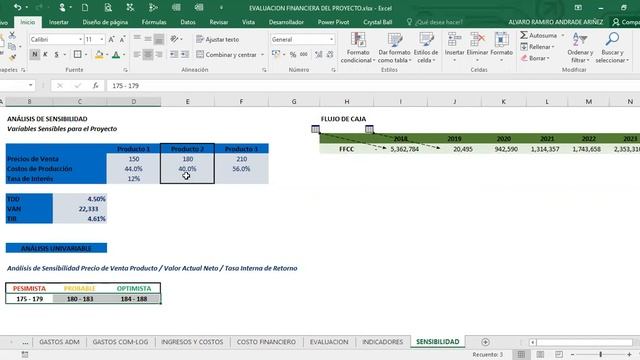
Task: Apply percent style icon
Action: 293,54
